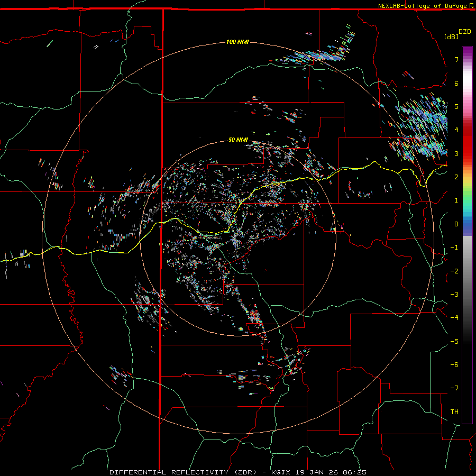Viewport: 476px width, 476px height.
Task: Click the DZD legend title
Action: [x=465, y=32]
